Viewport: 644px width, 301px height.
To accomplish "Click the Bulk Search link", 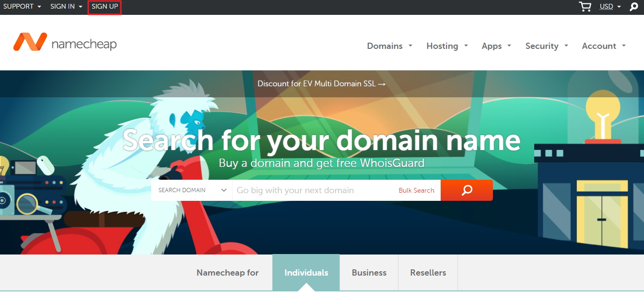I will tap(416, 190).
